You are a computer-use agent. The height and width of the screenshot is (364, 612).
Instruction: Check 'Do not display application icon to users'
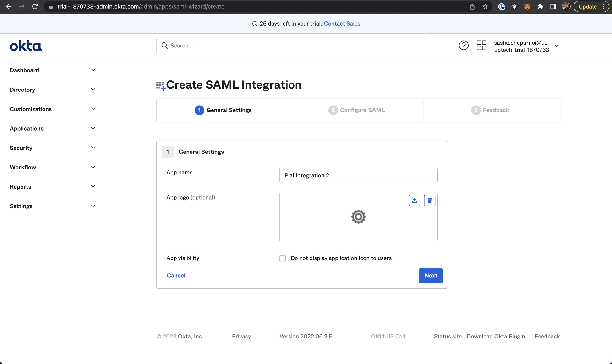(x=282, y=258)
